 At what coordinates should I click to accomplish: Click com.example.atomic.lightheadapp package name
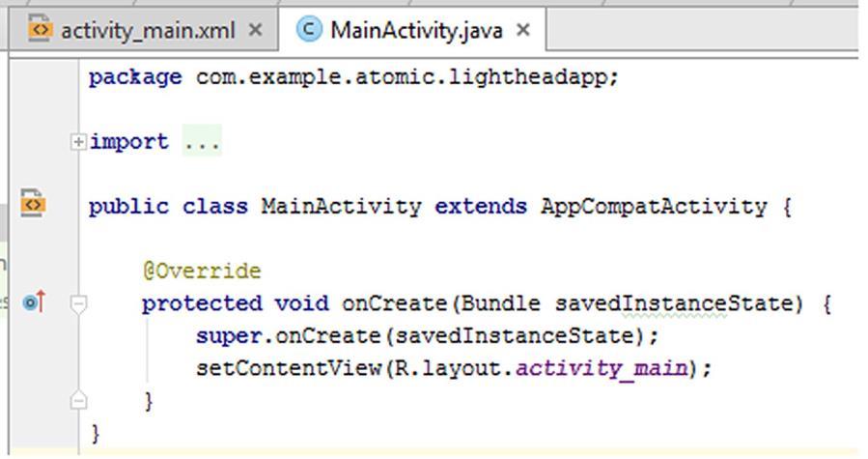401,77
